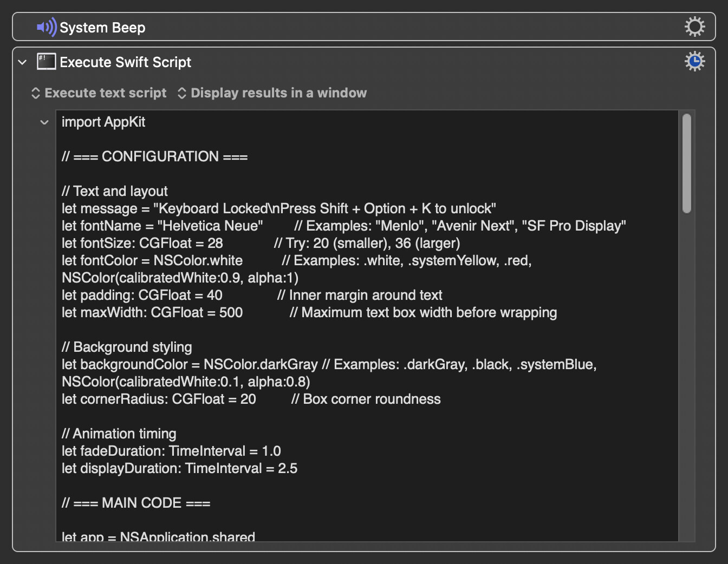728x564 pixels.
Task: Click the script editor's vertical scrollbar thumb
Action: pos(686,163)
